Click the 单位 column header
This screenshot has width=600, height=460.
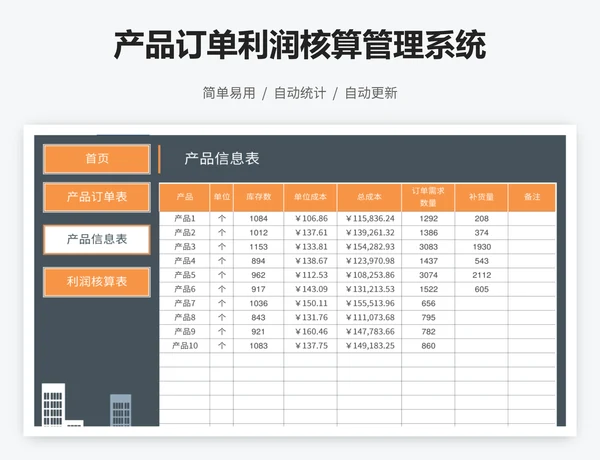222,197
